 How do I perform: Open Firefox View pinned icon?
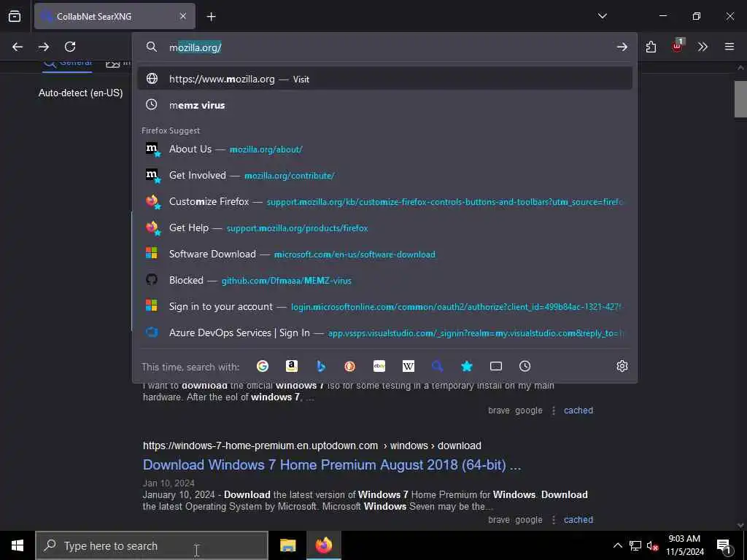[15, 16]
